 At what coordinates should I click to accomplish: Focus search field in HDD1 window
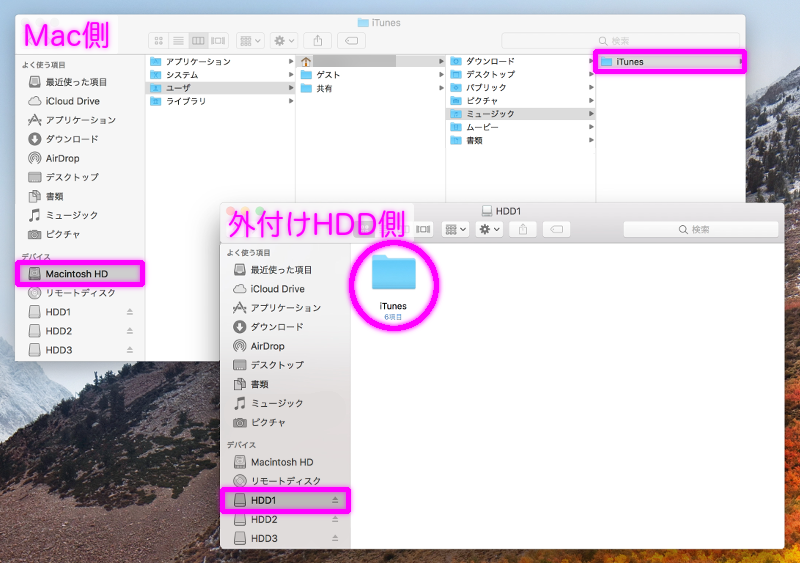coord(701,230)
